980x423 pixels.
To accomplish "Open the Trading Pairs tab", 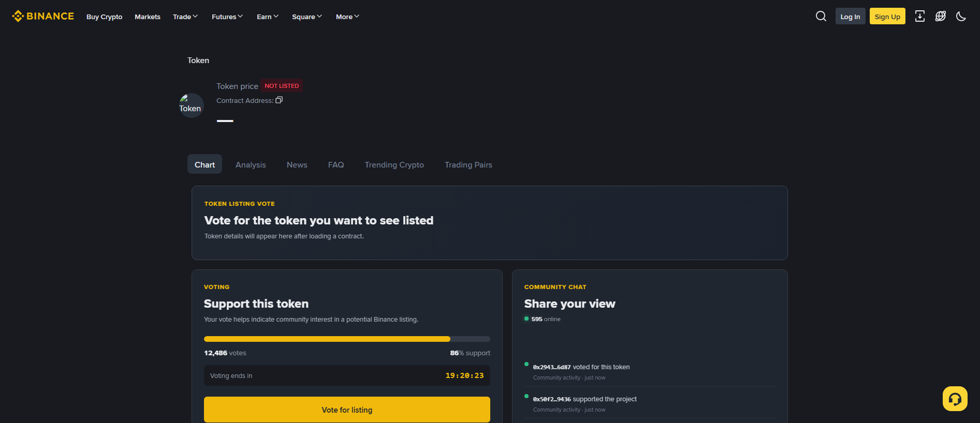I will [469, 164].
